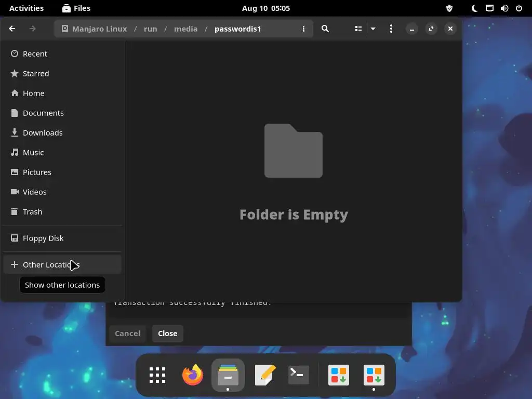Navigate to the run path segment
Image resolution: width=532 pixels, height=399 pixels.
[150, 29]
